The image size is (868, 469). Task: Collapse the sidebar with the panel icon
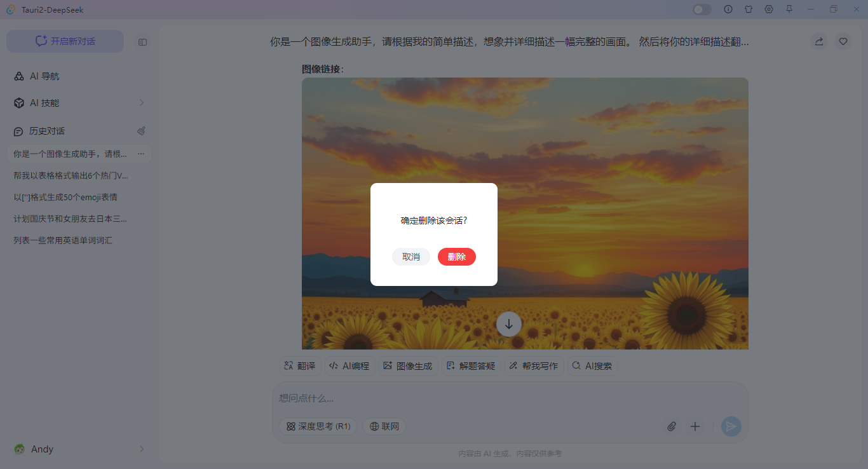[142, 41]
